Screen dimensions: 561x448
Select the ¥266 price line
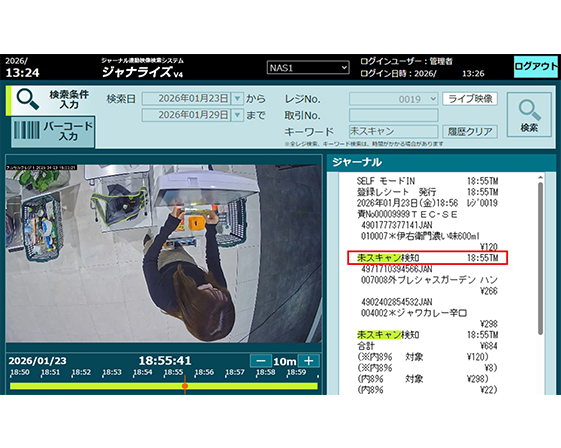click(489, 291)
